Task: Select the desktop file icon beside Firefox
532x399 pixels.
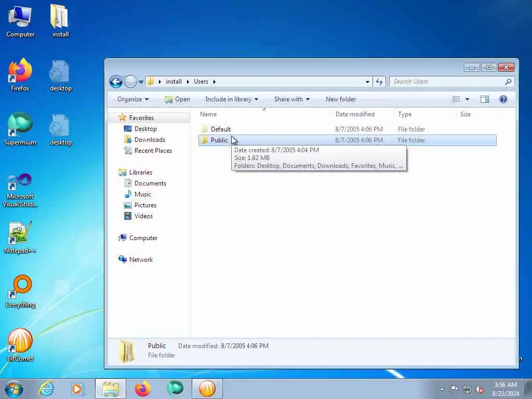Action: coord(60,76)
